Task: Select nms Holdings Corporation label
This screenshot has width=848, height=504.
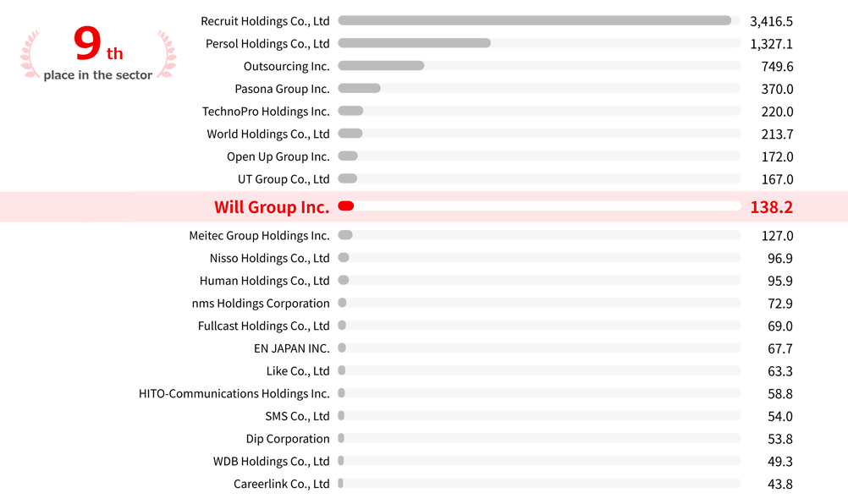Action: [x=261, y=304]
